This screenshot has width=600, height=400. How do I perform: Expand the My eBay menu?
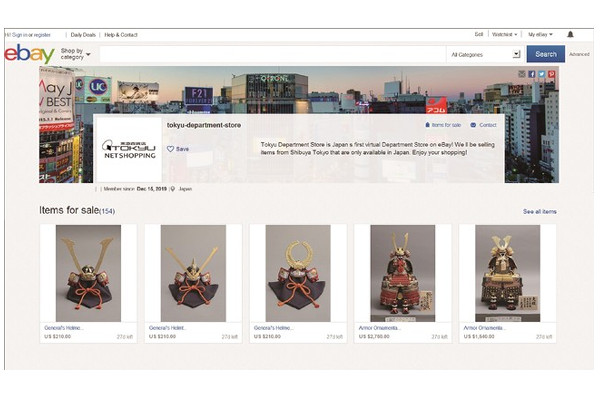(x=540, y=34)
